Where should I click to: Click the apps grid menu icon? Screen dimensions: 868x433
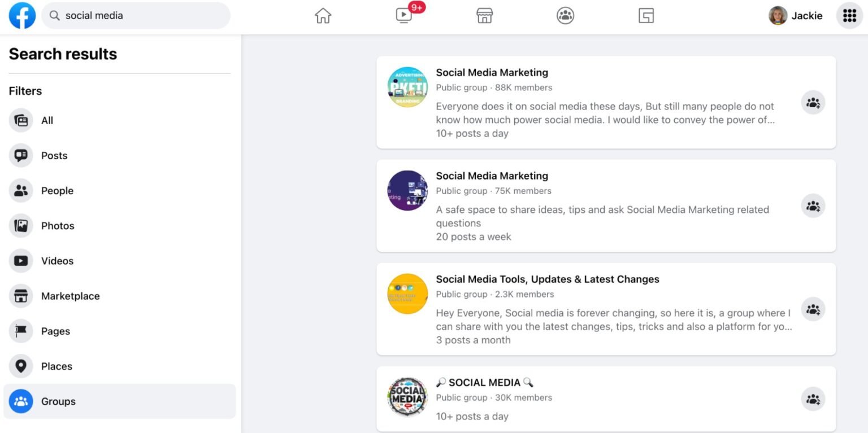click(x=849, y=16)
